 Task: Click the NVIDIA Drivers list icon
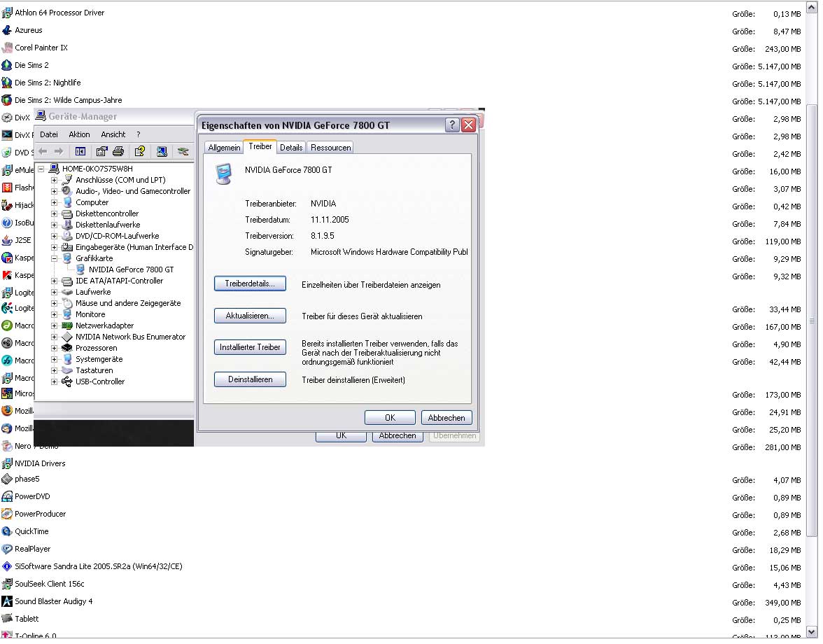(x=7, y=464)
